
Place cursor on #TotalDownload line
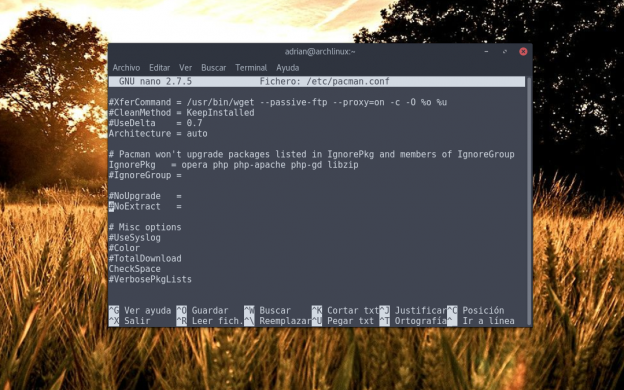tap(145, 258)
